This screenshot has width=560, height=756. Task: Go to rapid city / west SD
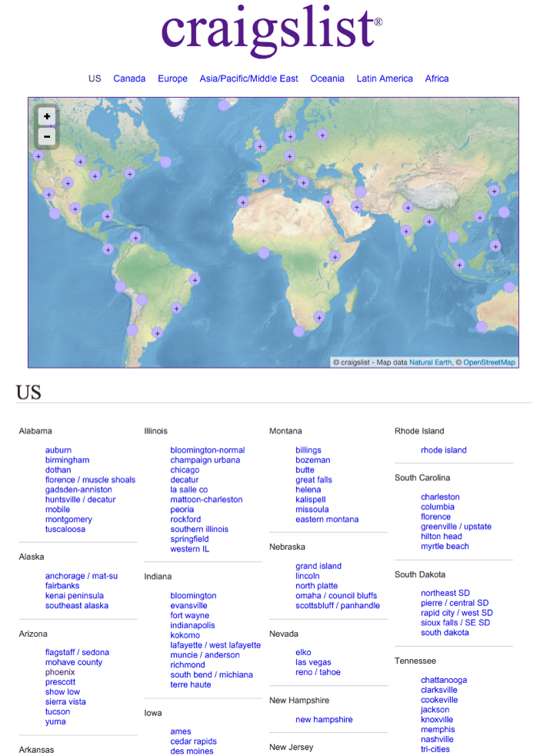point(456,613)
